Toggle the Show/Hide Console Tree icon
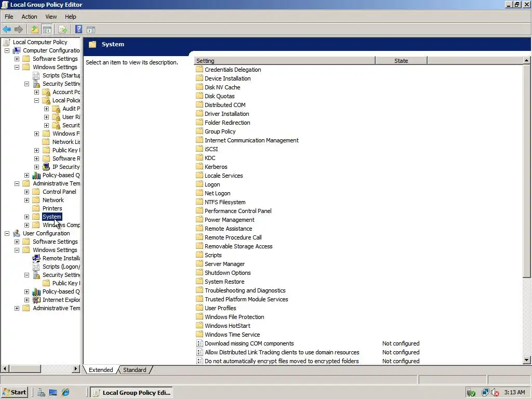 pos(47,30)
